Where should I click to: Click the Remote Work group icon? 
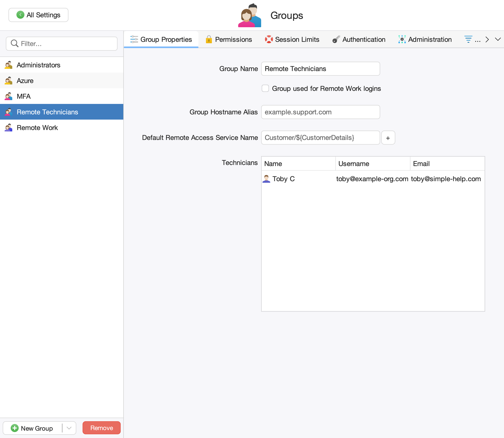[9, 128]
